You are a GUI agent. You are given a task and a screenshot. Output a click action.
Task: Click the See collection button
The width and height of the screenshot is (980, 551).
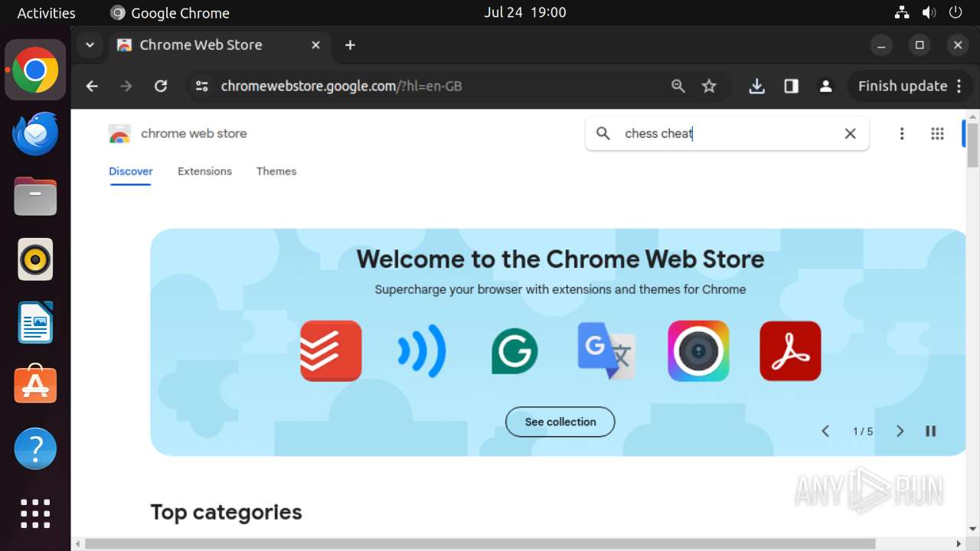(560, 422)
